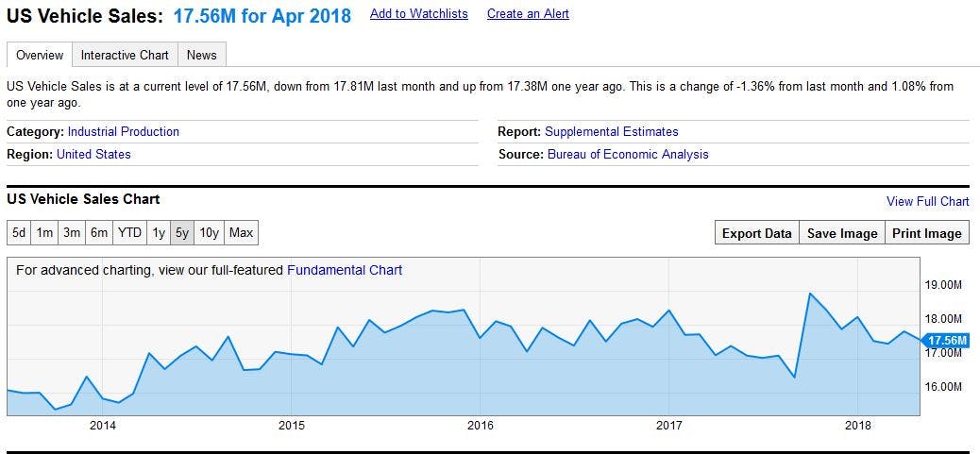Select the Overview tab
The height and width of the screenshot is (454, 980).
click(x=40, y=55)
